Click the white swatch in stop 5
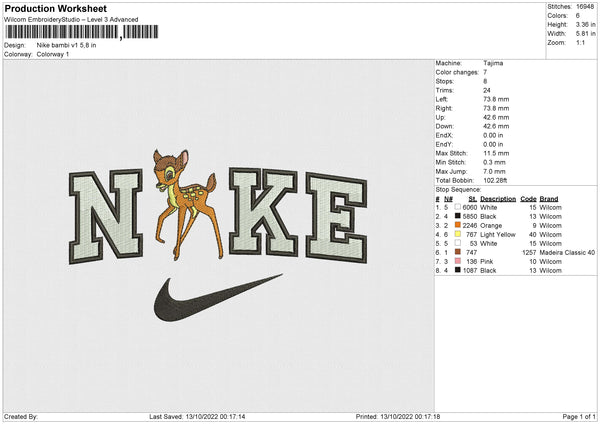 coord(458,243)
